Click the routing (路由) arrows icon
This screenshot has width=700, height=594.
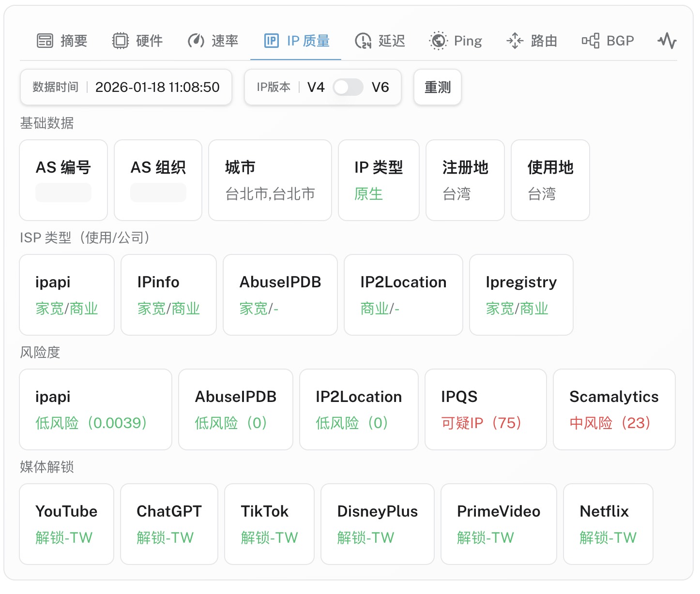(x=515, y=41)
